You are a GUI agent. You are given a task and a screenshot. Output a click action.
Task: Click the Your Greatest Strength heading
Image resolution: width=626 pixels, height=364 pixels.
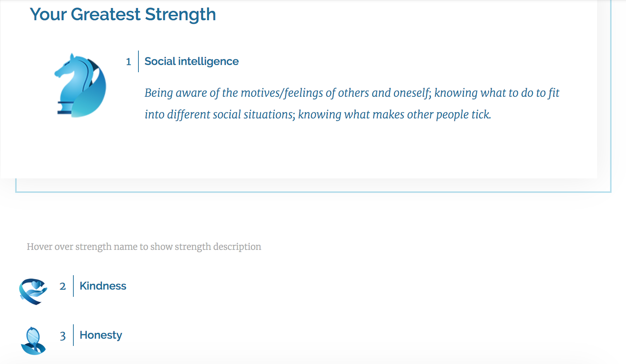pos(123,14)
